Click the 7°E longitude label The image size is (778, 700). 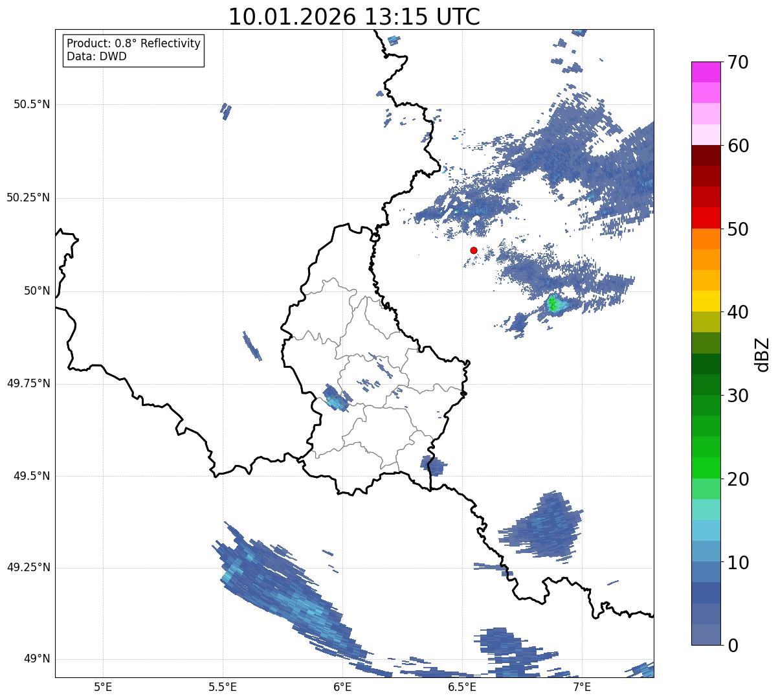pos(582,687)
